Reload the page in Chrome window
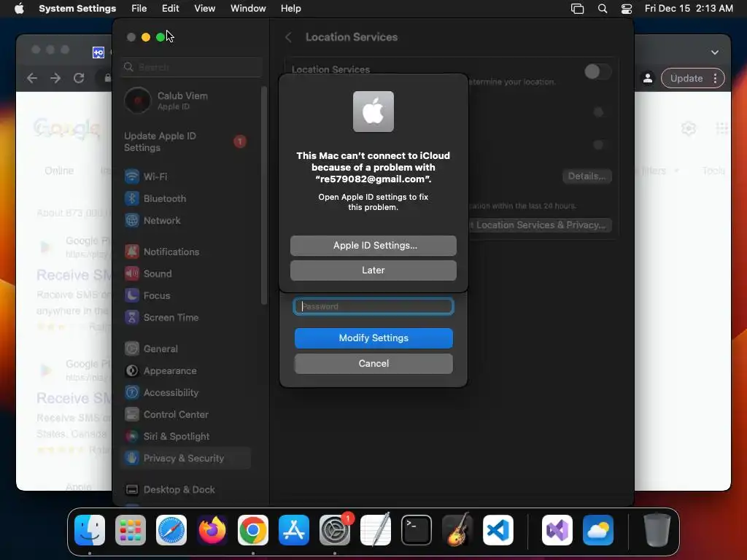747x560 pixels. pyautogui.click(x=79, y=78)
